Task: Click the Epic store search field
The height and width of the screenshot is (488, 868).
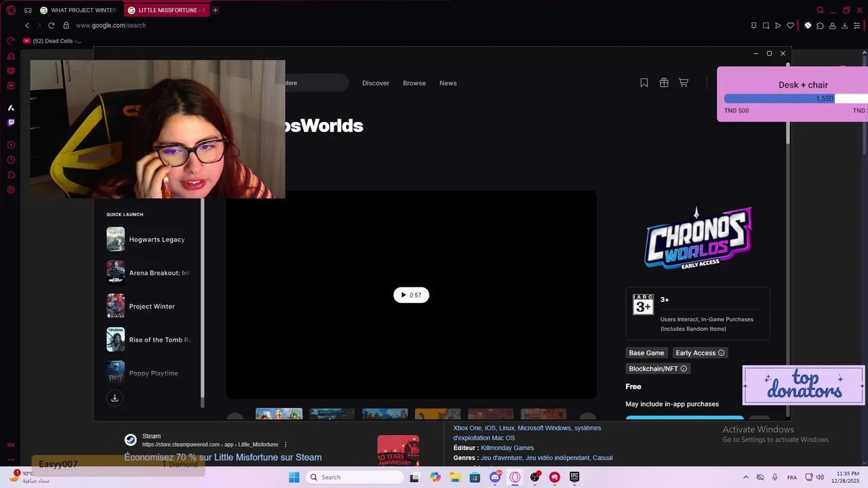Action: (x=316, y=83)
